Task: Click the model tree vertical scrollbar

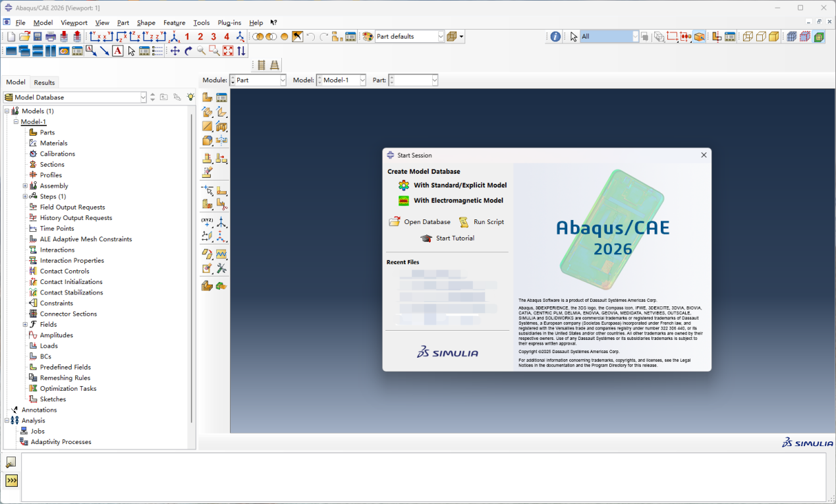Action: (x=192, y=267)
